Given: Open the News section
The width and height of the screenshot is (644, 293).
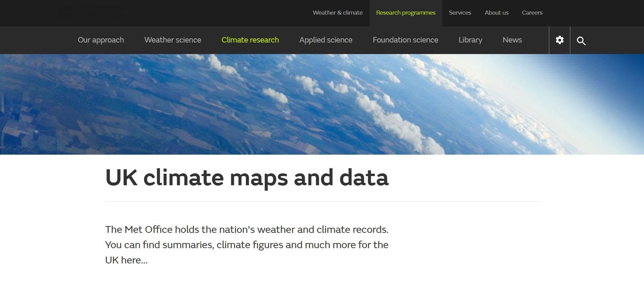Looking at the screenshot, I should pyautogui.click(x=512, y=40).
